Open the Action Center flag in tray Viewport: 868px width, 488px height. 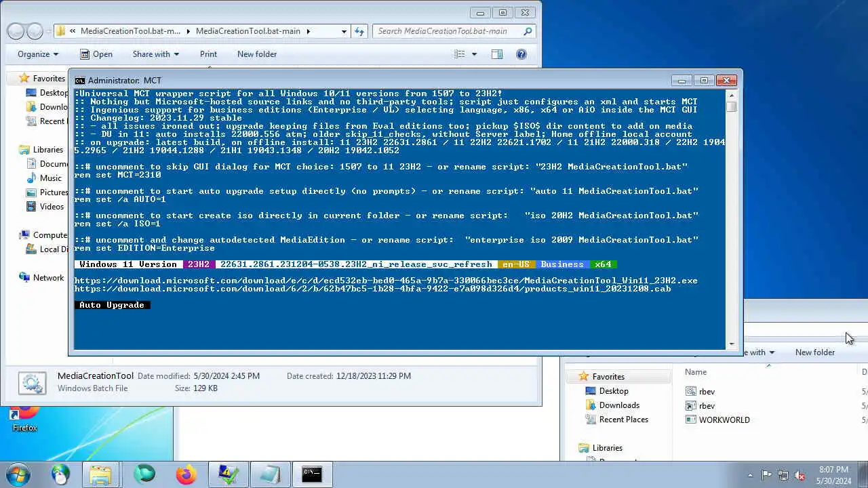tap(766, 475)
